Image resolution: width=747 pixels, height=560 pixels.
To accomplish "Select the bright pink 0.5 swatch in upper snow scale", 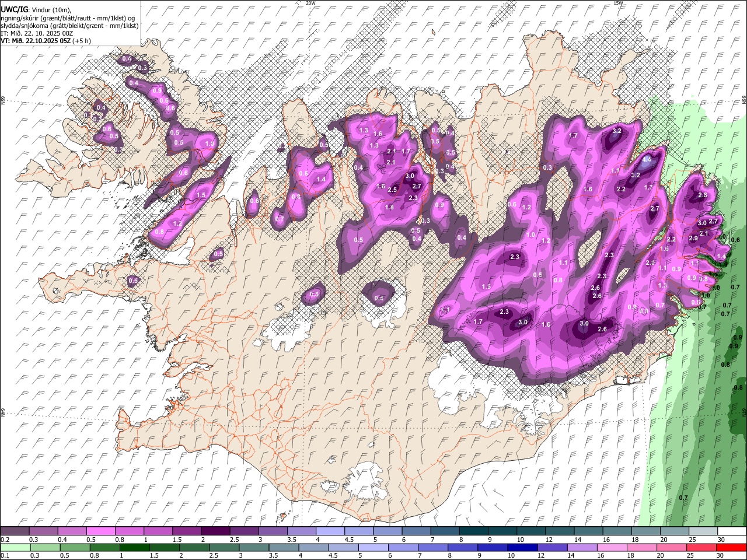I will pos(100,531).
